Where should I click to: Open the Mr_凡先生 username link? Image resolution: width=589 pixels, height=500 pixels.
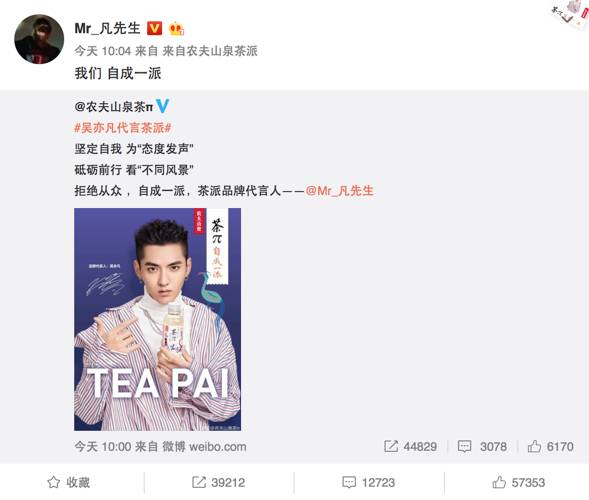coord(107,29)
